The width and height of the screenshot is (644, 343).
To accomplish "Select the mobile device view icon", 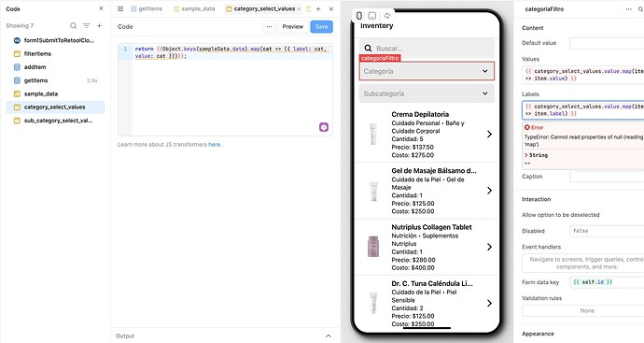I will point(359,16).
